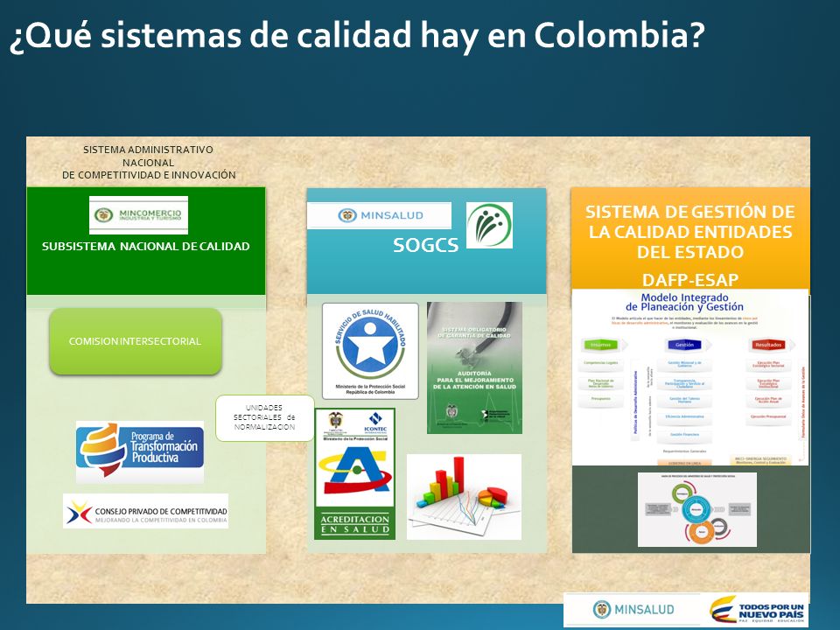Select the DAFP-ESAP text
840x630 pixels.
pos(690,280)
